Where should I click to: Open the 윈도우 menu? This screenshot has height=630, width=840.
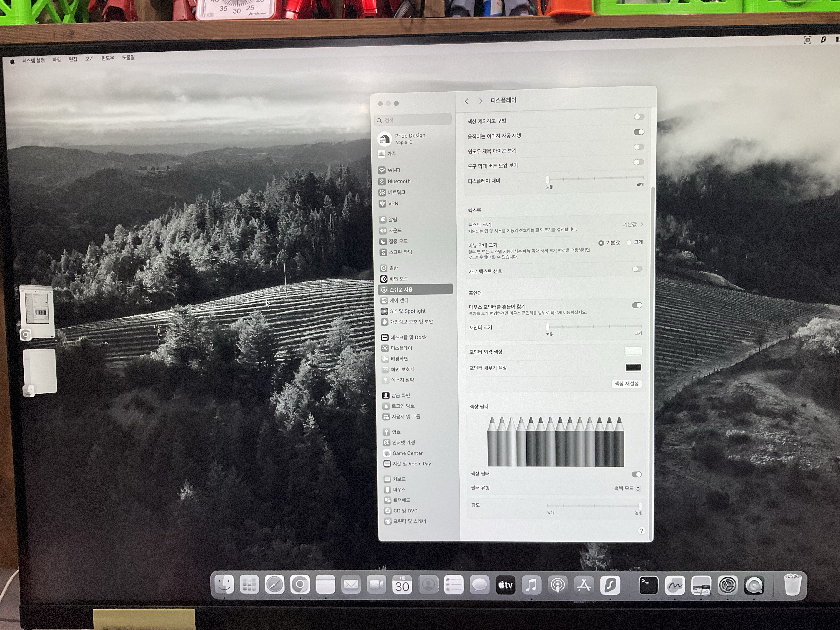(107, 58)
